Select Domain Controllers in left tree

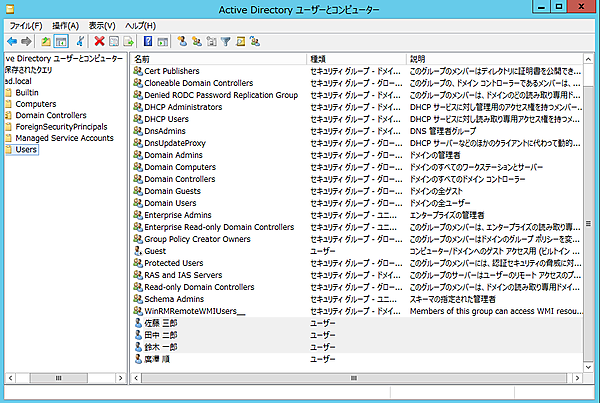point(51,115)
